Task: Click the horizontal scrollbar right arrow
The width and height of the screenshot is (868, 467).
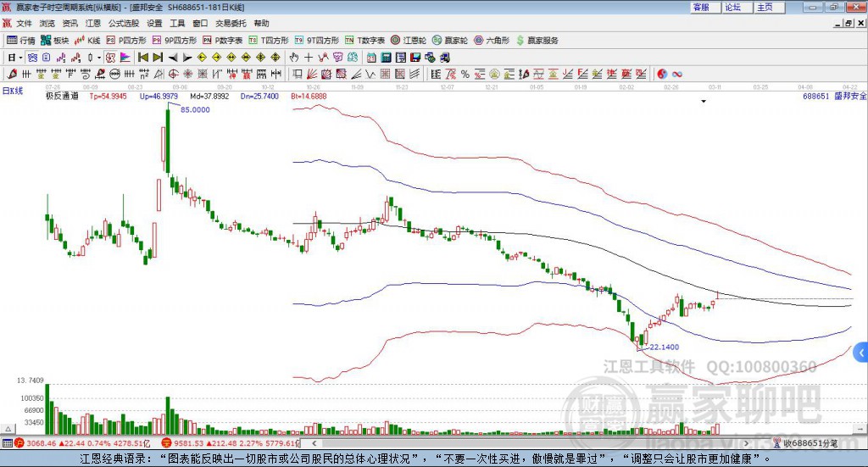Action: [x=746, y=443]
